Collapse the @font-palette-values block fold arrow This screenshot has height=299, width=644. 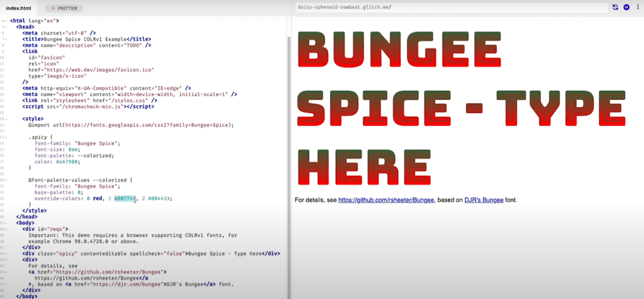(6, 180)
